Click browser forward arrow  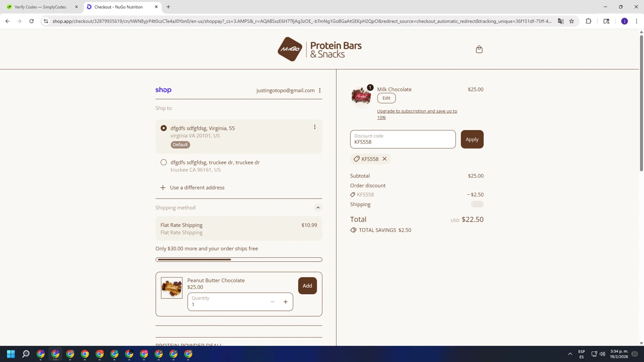[x=19, y=21]
